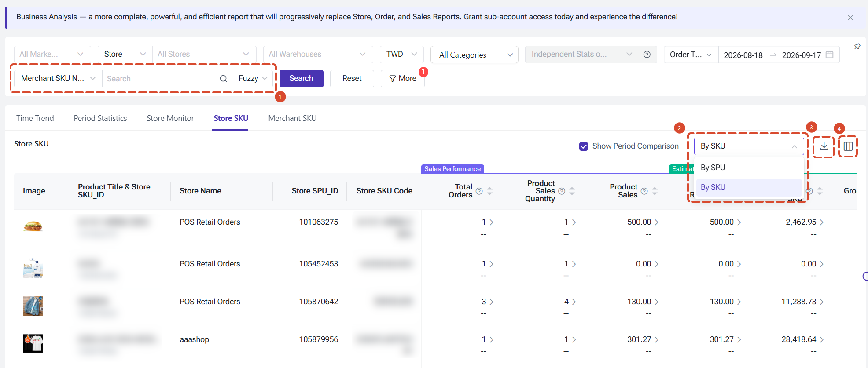Click the black t-shirt product thumbnail
This screenshot has width=868, height=368.
[x=33, y=343]
